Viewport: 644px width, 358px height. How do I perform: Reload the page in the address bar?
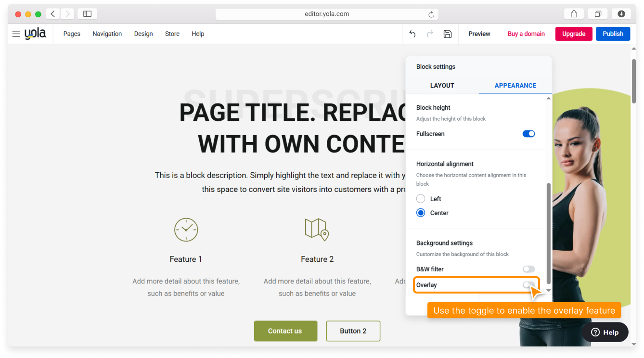click(431, 14)
